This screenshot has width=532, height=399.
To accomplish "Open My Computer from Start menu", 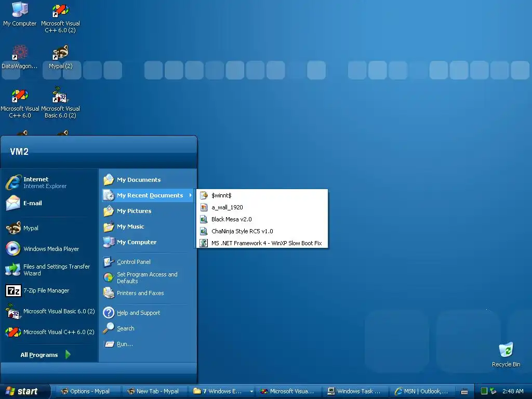I will click(148, 242).
